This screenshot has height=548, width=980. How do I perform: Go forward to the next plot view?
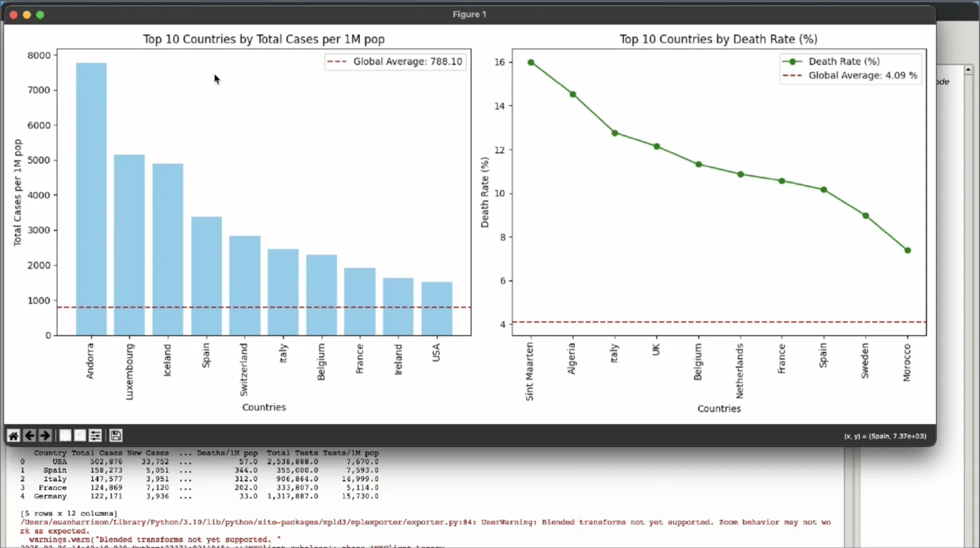coord(45,435)
